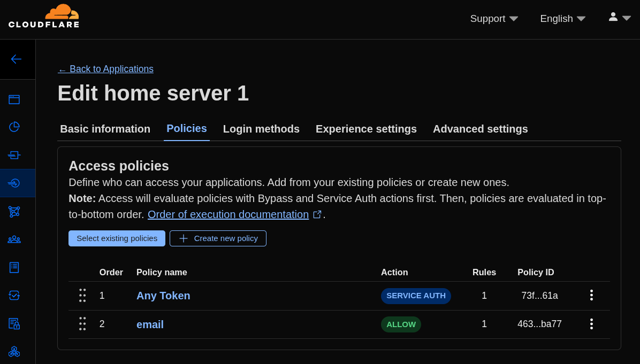Viewport: 640px width, 364px height.
Task: Click Select existing policies button
Action: pos(117,238)
